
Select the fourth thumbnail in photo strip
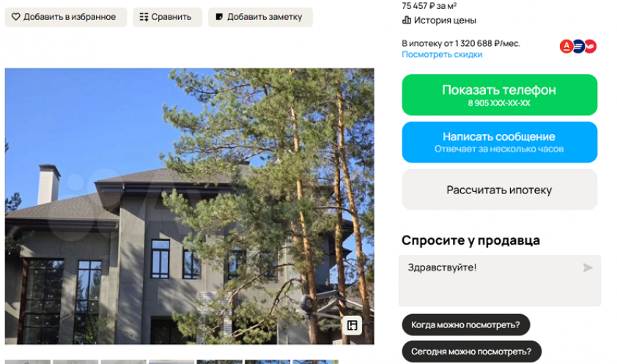point(171,362)
